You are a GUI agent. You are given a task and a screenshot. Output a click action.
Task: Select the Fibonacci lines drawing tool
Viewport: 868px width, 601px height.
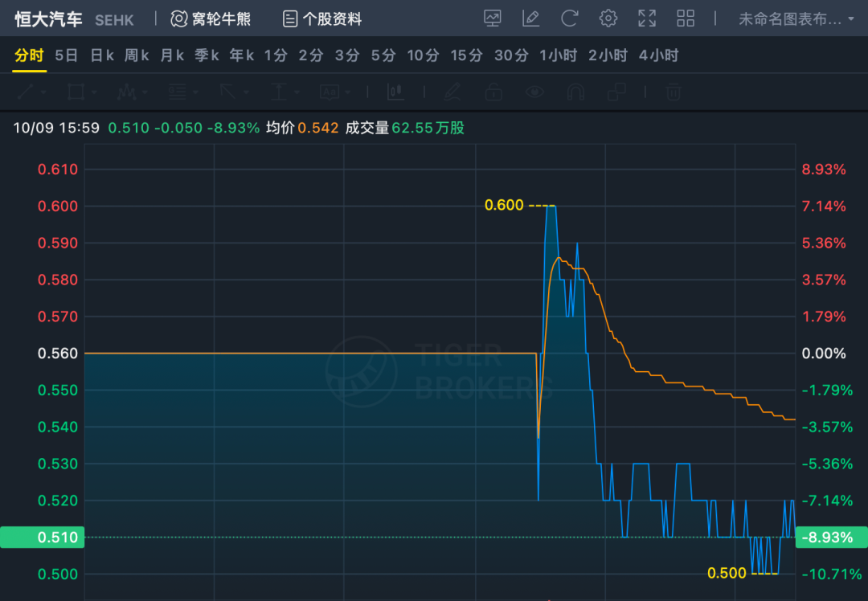point(177,92)
